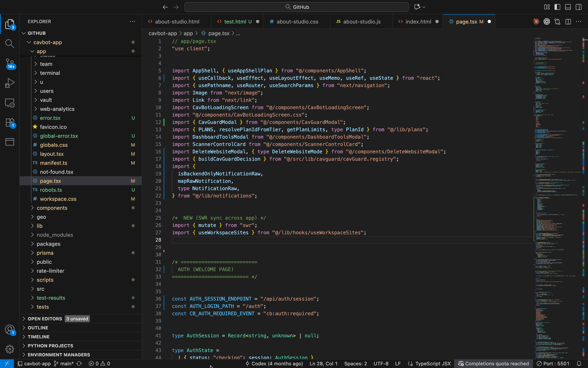The width and height of the screenshot is (588, 368).
Task: Click the synchronize changes icon
Action: click(x=79, y=364)
